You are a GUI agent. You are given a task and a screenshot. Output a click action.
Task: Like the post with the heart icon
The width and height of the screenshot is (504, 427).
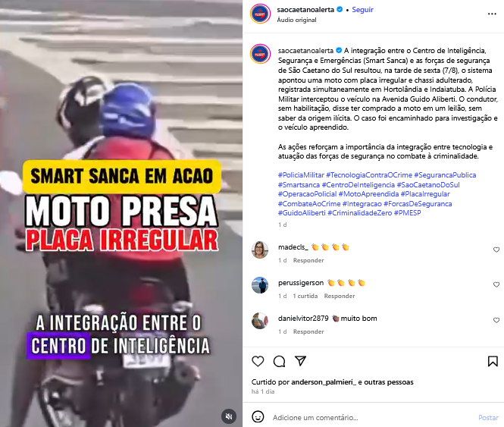258,361
